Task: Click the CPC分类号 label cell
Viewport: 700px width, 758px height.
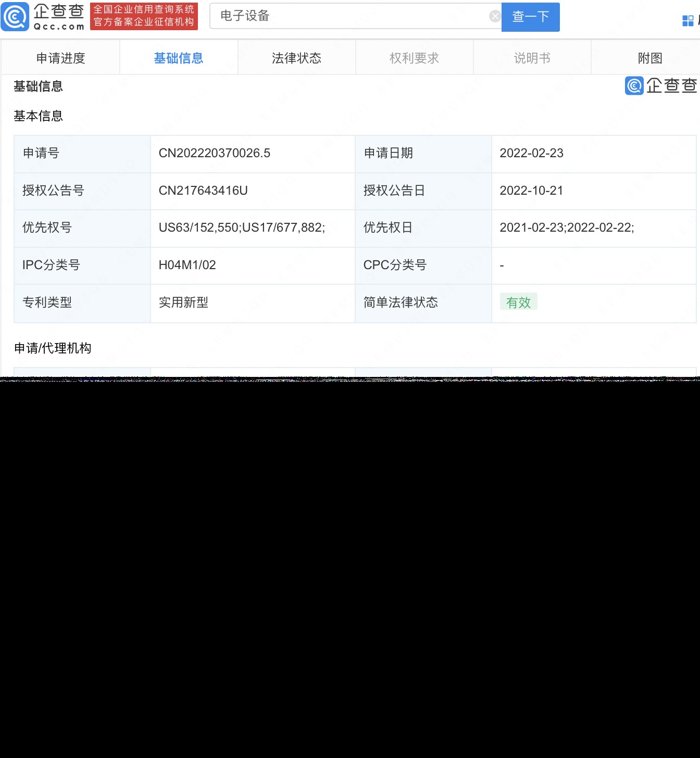Action: [x=423, y=266]
